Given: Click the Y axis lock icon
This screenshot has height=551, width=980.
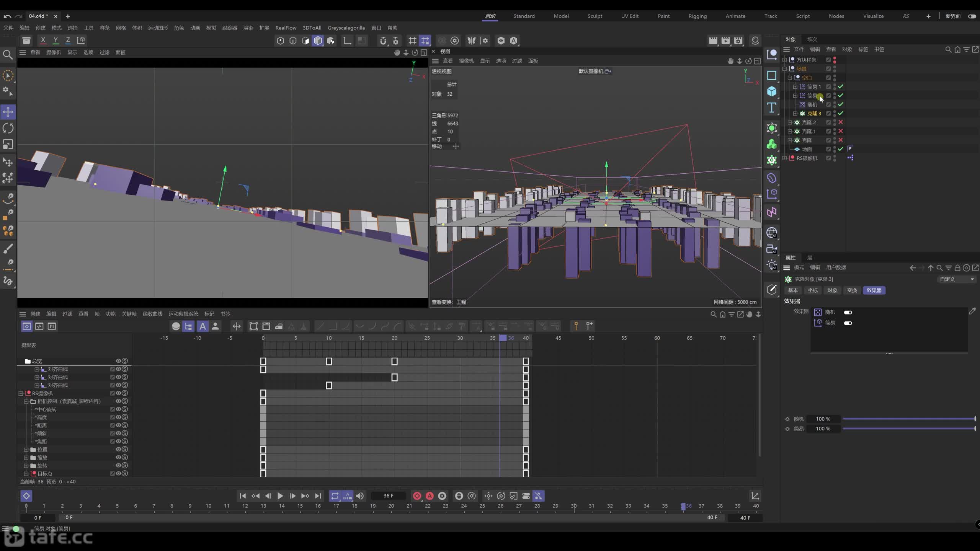Looking at the screenshot, I should click(56, 40).
